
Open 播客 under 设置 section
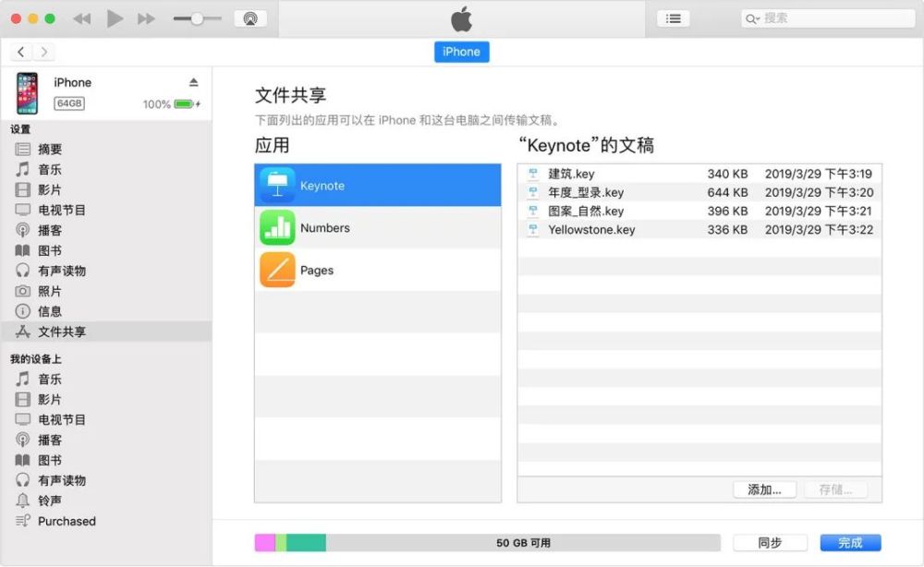point(106,230)
